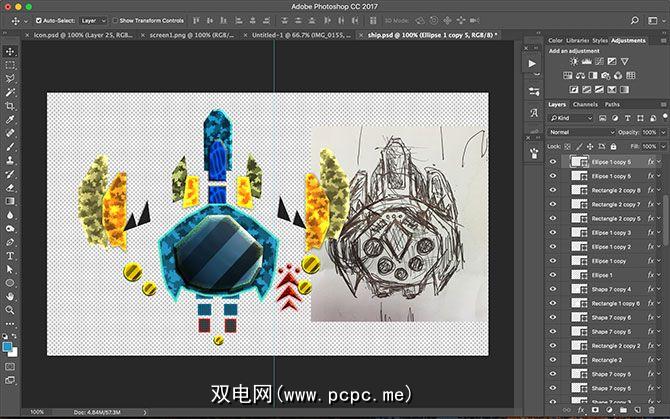This screenshot has height=419, width=670.
Task: Hide the Ellipse 1 layer
Action: pos(553,275)
